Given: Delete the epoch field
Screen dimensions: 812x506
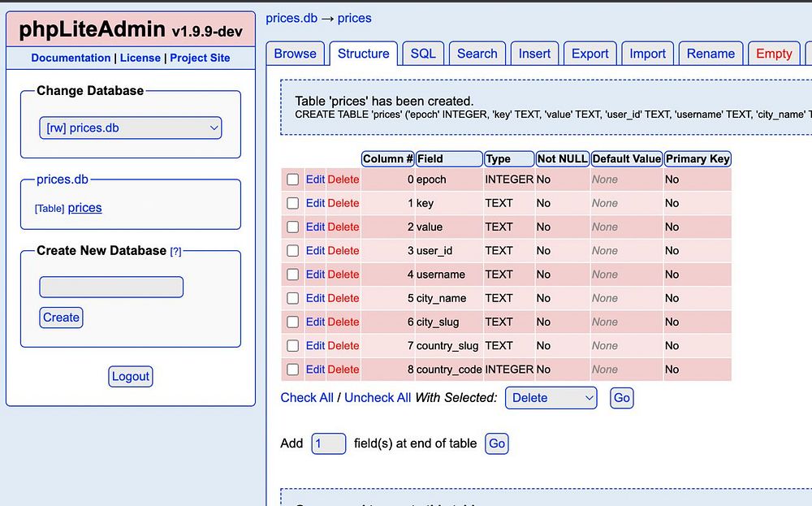Looking at the screenshot, I should click(x=343, y=179).
